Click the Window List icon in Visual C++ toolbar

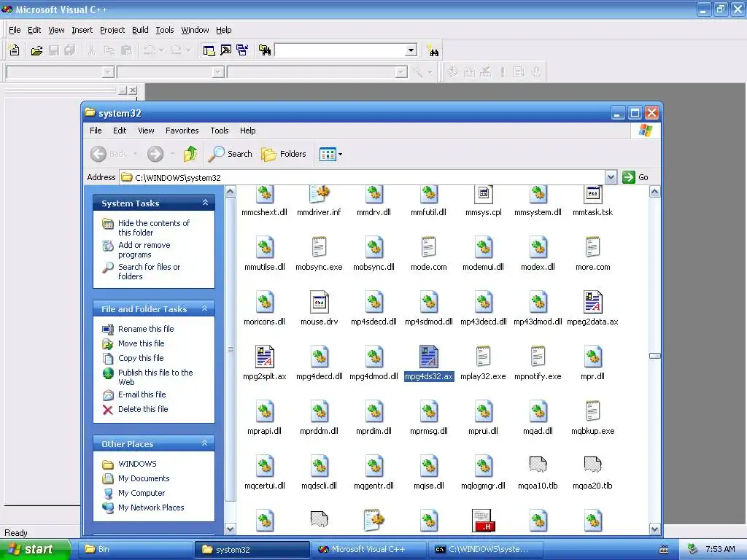(x=242, y=50)
